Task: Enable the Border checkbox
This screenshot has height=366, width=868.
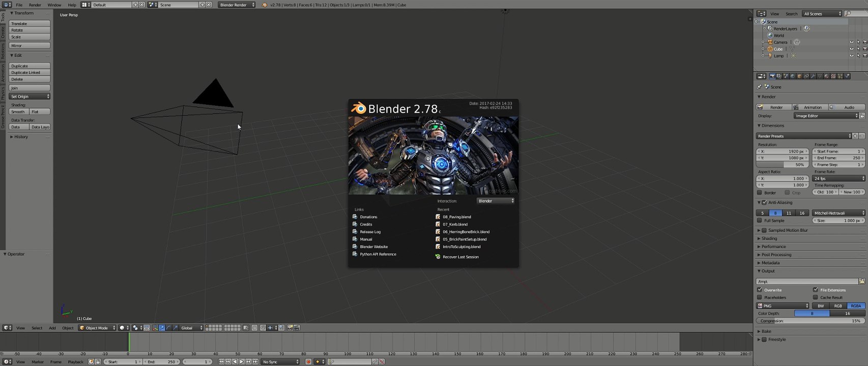Action: 760,193
